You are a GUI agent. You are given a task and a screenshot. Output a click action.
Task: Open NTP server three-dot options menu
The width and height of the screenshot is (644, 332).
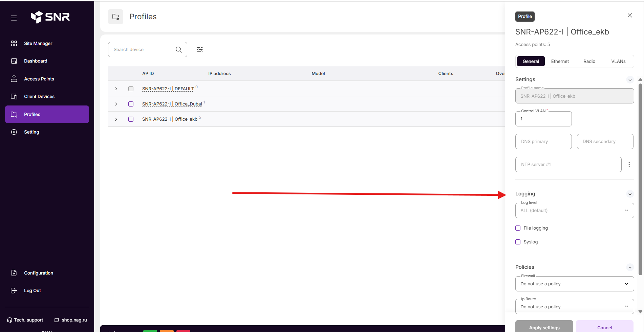[x=629, y=164]
